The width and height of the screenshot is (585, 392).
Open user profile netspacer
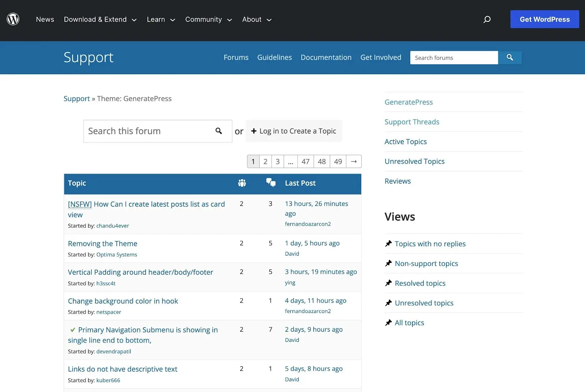[x=109, y=312]
